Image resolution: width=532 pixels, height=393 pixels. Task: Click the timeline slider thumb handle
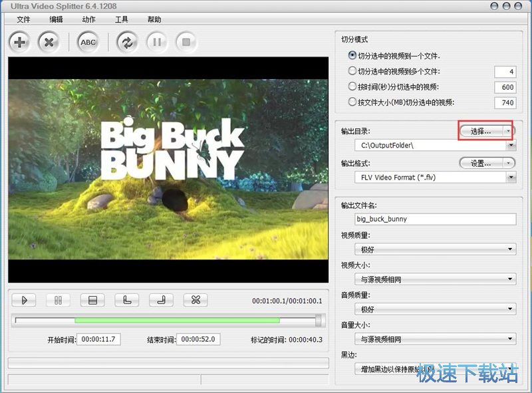tap(319, 320)
